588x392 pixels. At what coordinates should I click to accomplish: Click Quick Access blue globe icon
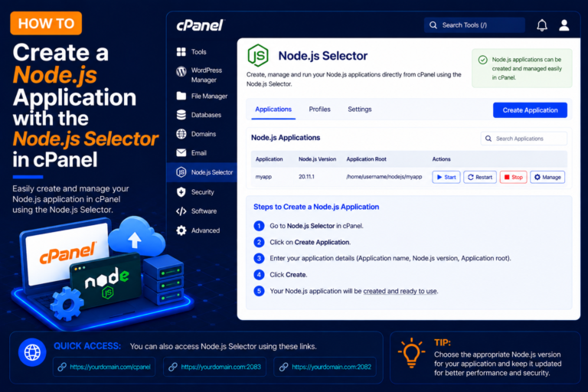coord(32,352)
